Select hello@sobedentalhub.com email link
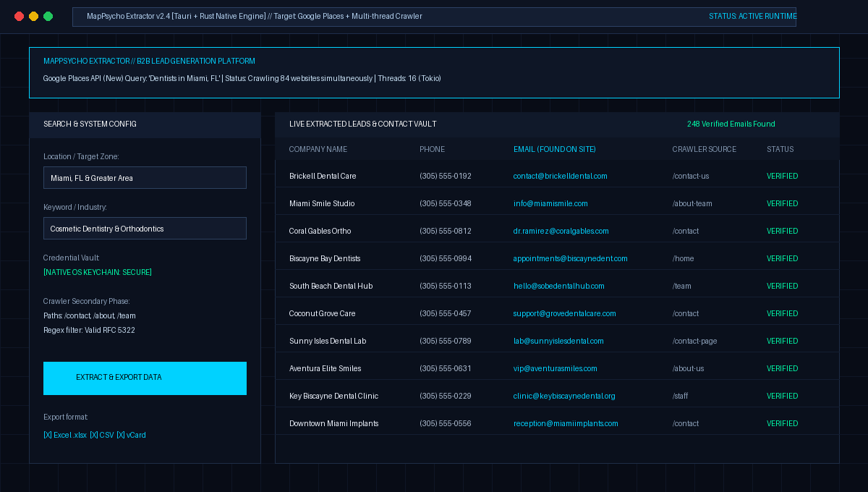 tap(559, 287)
